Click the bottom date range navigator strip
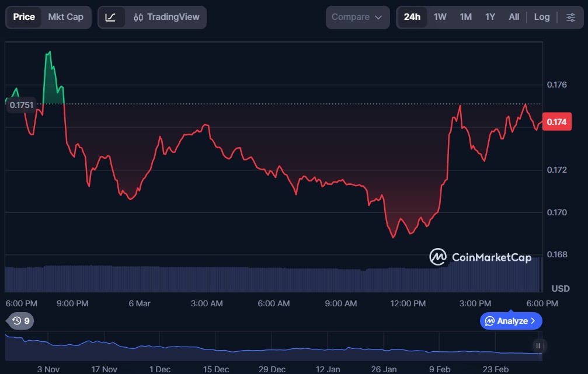The width and height of the screenshot is (588, 374). pyautogui.click(x=274, y=345)
